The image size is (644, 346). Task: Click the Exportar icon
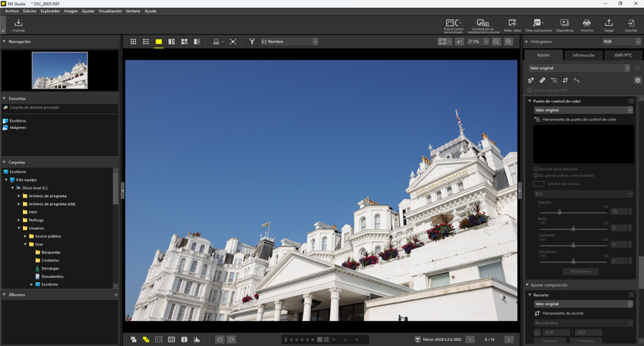[630, 25]
